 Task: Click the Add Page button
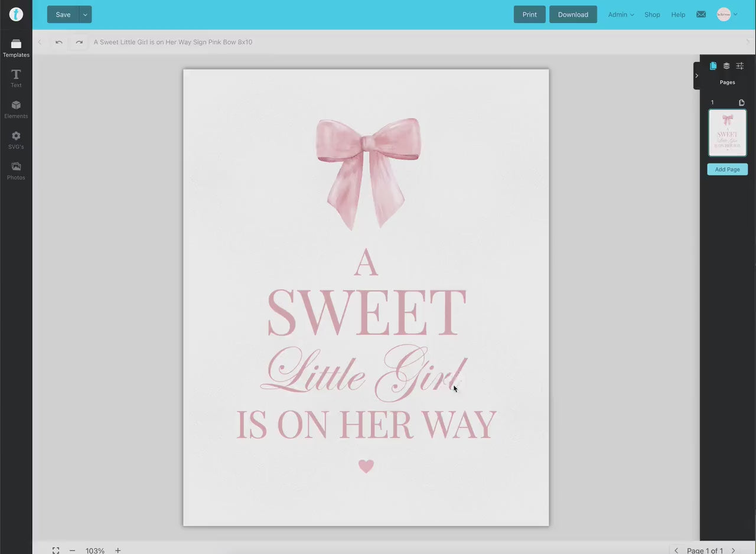click(x=727, y=170)
